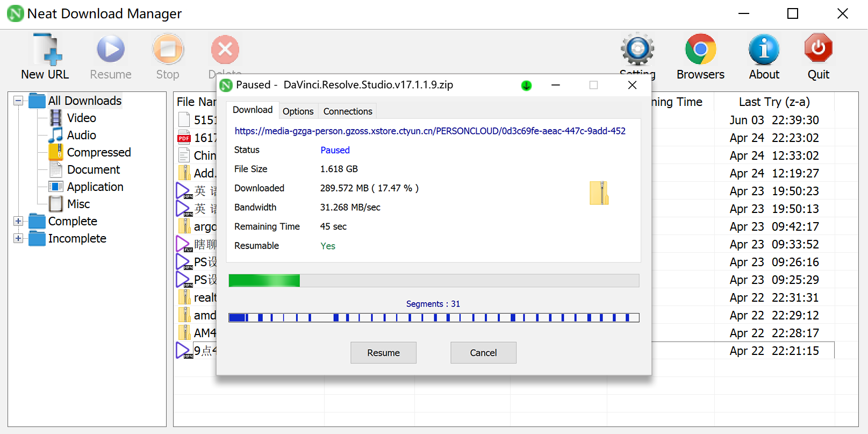Open the Browsers Chrome icon
Viewport: 868px width, 434px height.
(700, 49)
